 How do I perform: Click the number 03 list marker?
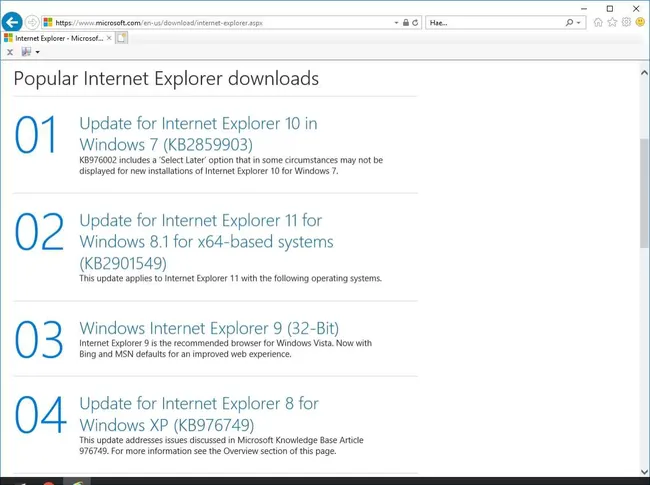39,340
